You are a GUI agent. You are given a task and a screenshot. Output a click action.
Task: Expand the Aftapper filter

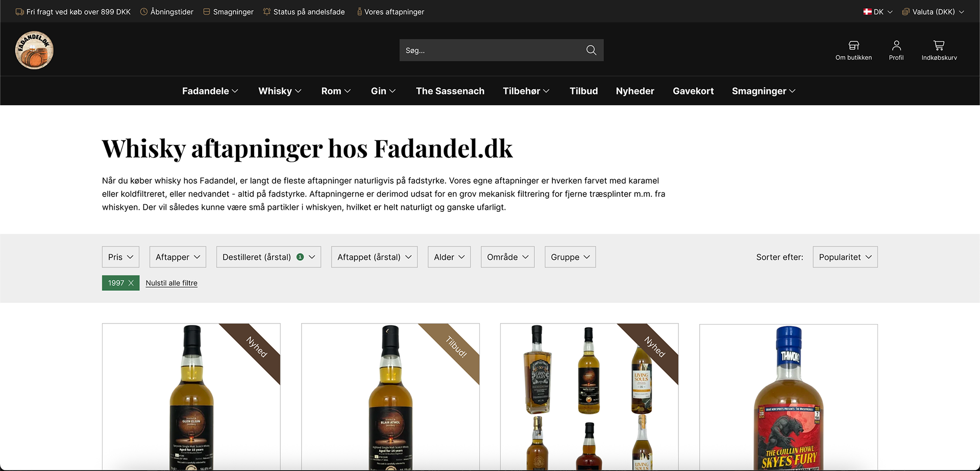[x=178, y=257]
